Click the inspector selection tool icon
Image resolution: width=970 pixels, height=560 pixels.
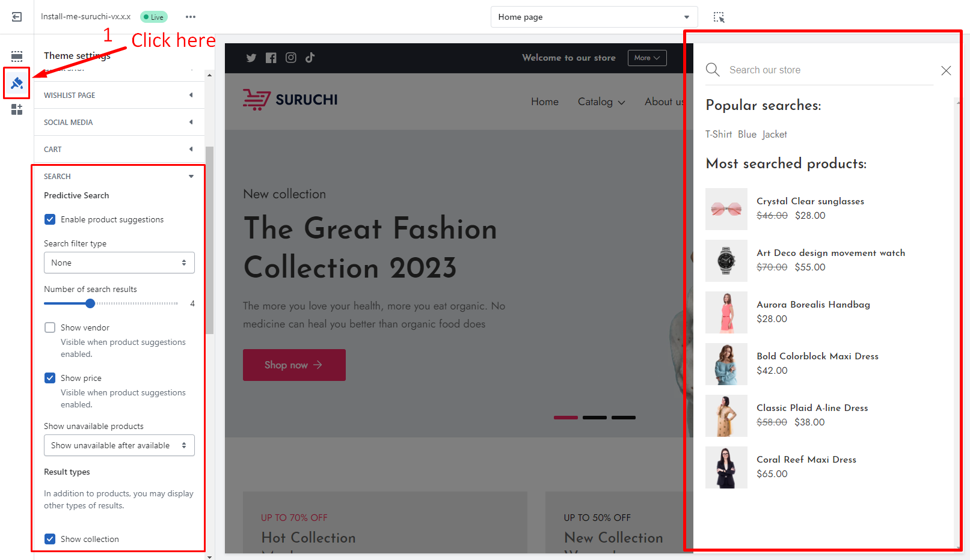[719, 17]
